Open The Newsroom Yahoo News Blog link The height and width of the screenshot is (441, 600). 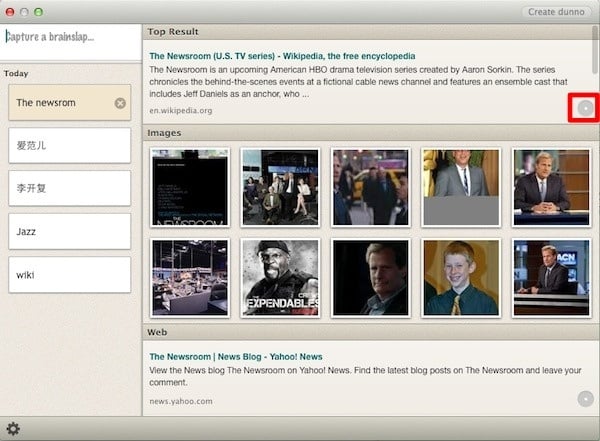coord(235,356)
